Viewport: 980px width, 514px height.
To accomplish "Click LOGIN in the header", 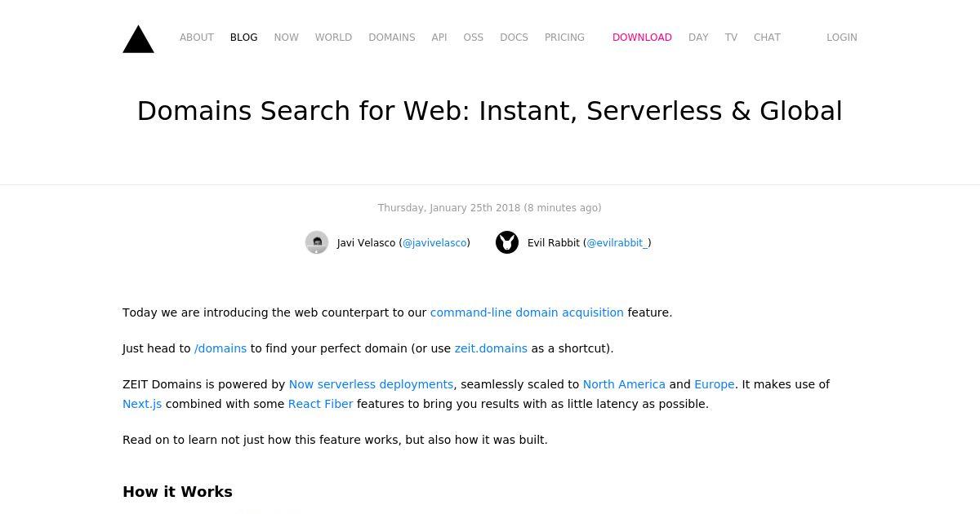I will coord(842,38).
